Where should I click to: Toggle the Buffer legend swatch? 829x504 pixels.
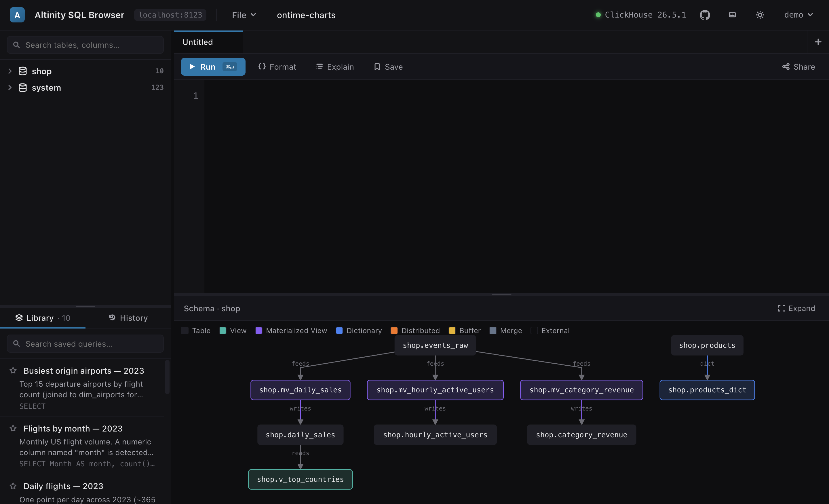tap(452, 330)
